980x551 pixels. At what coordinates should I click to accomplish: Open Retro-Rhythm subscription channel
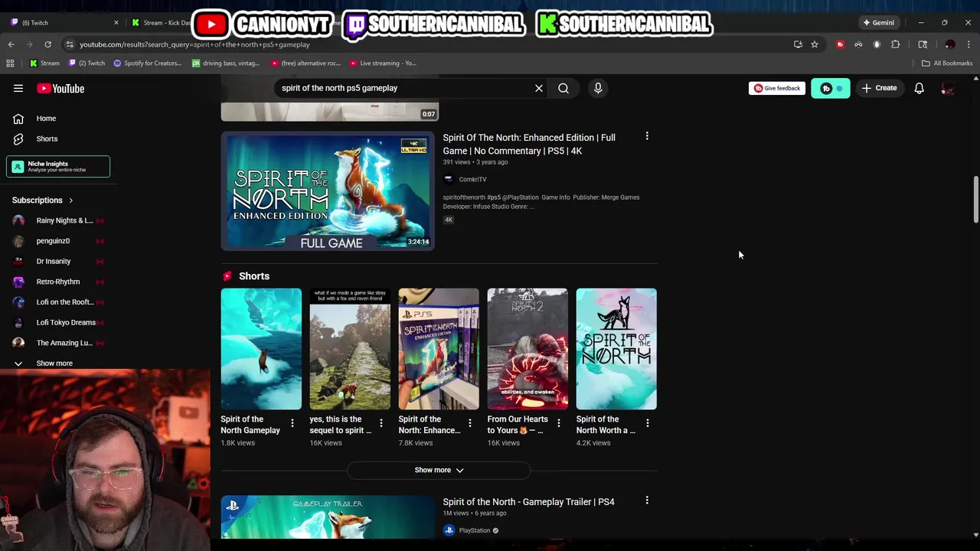pos(58,282)
